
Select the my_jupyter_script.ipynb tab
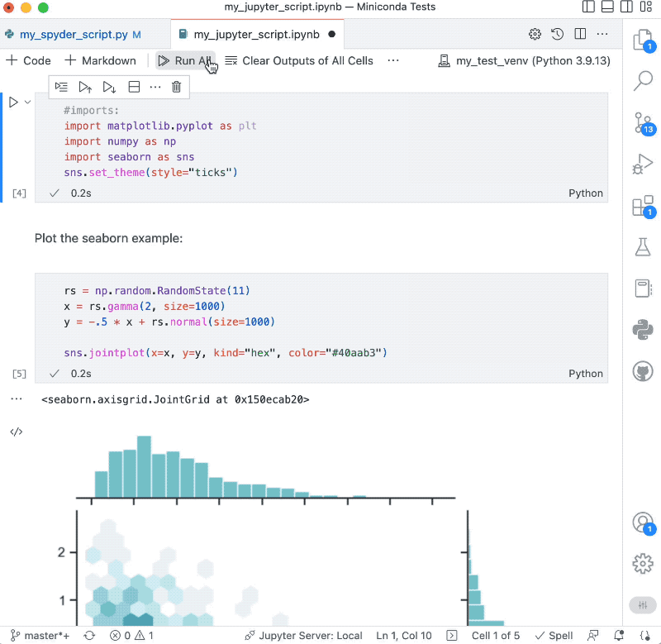(256, 35)
